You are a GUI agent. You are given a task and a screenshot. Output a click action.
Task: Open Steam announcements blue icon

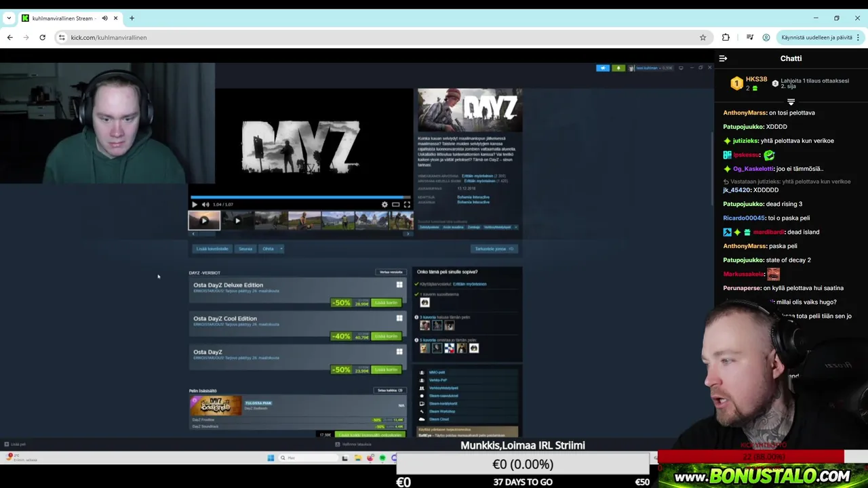pos(603,68)
